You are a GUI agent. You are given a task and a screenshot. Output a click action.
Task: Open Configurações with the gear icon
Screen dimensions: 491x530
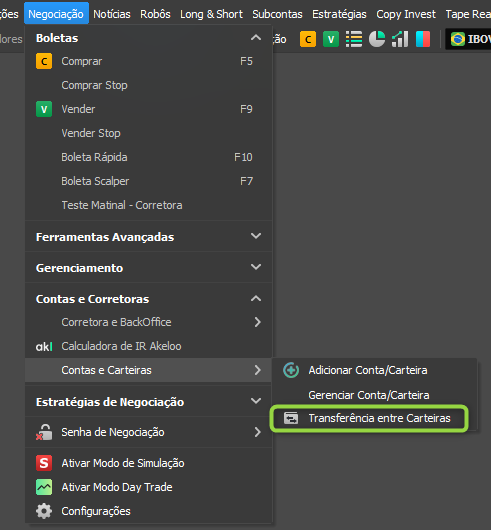44,511
